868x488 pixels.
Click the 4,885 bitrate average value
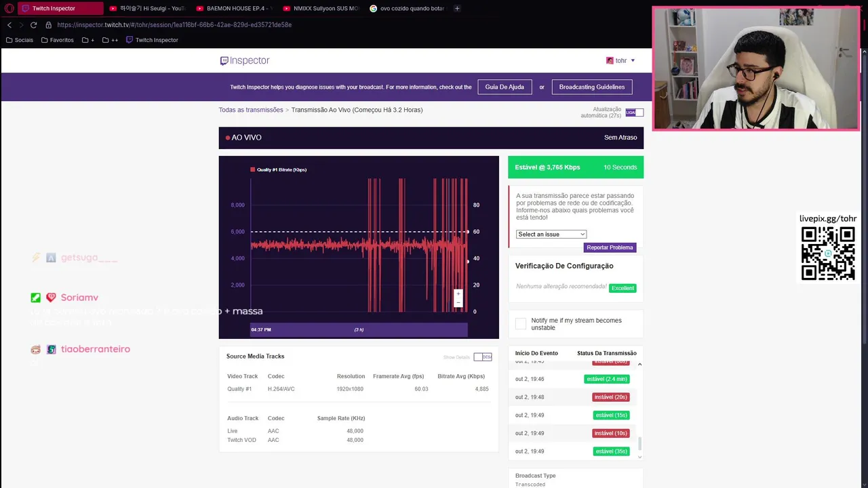pyautogui.click(x=481, y=389)
